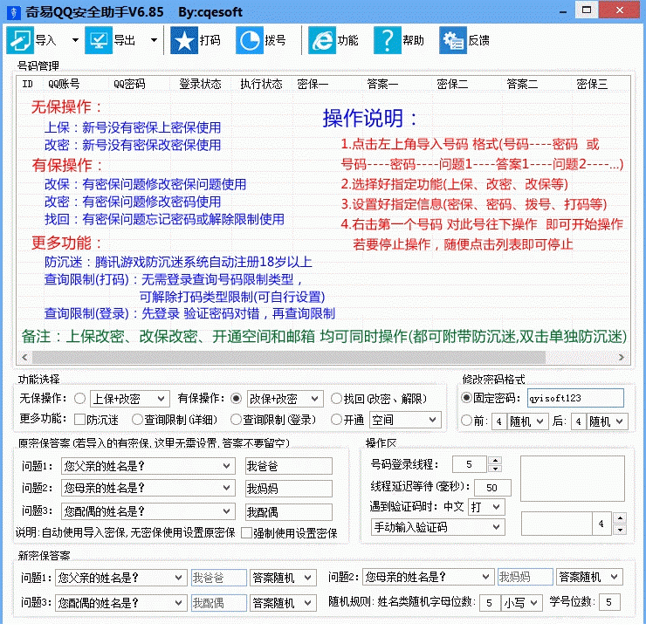
Task: Open new 问题1 question dropdown
Action: [x=120, y=578]
